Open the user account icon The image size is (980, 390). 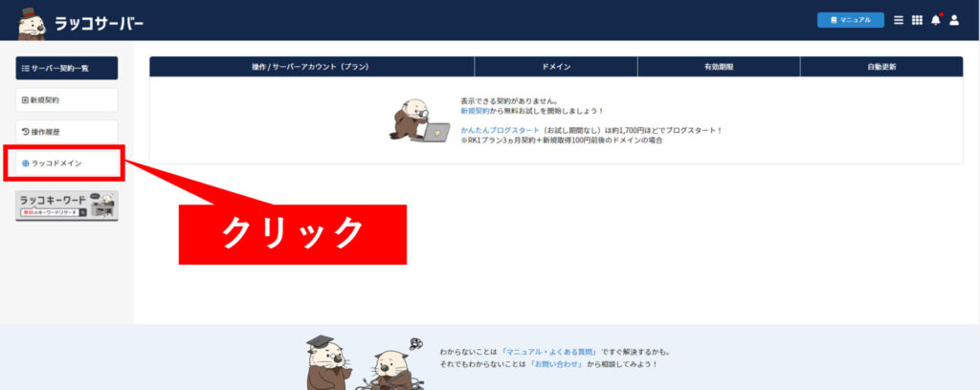[954, 20]
